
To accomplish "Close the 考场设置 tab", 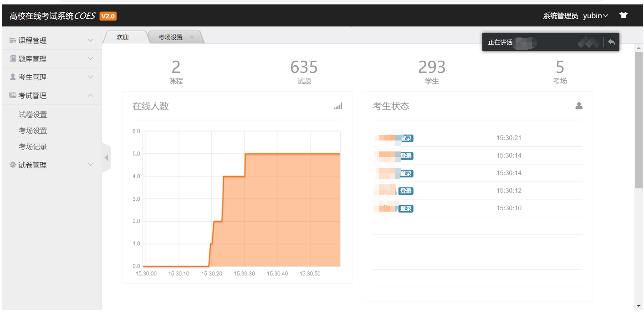I will click(x=192, y=37).
